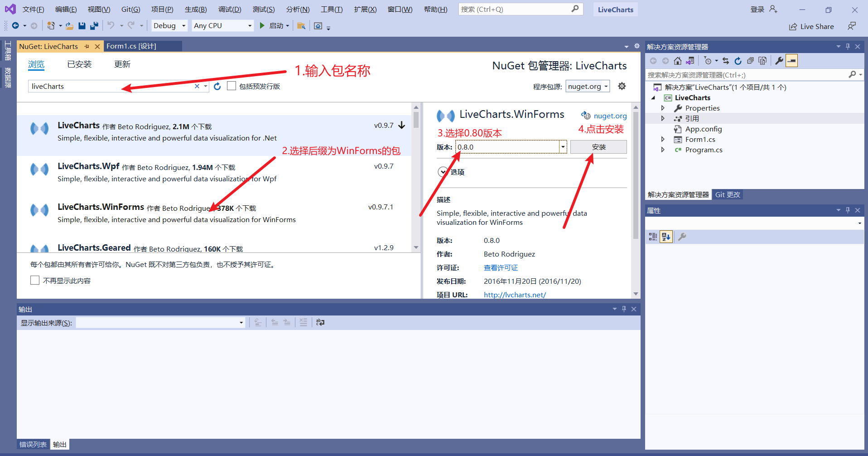Collapse the LiveCharts project node
This screenshot has width=868, height=456.
[x=653, y=97]
